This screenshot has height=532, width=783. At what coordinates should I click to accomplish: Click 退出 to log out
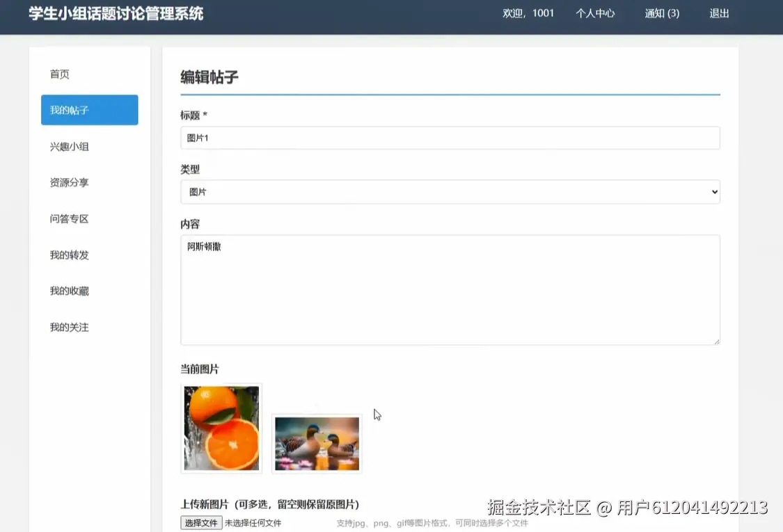(718, 13)
